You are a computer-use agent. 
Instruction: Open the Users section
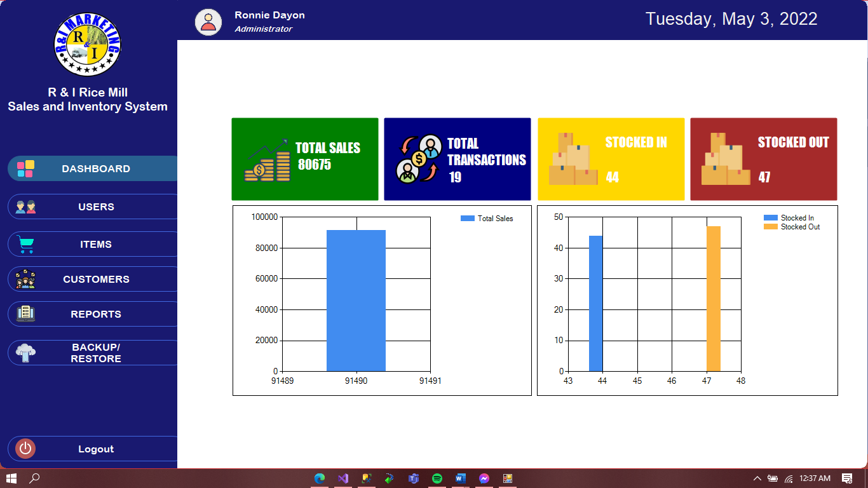92,207
